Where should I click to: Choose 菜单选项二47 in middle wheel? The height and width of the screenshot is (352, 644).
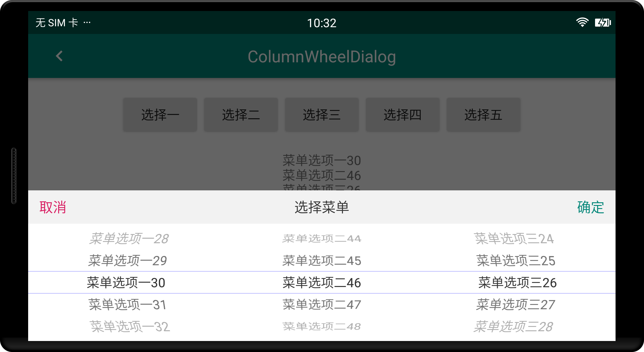pyautogui.click(x=322, y=305)
